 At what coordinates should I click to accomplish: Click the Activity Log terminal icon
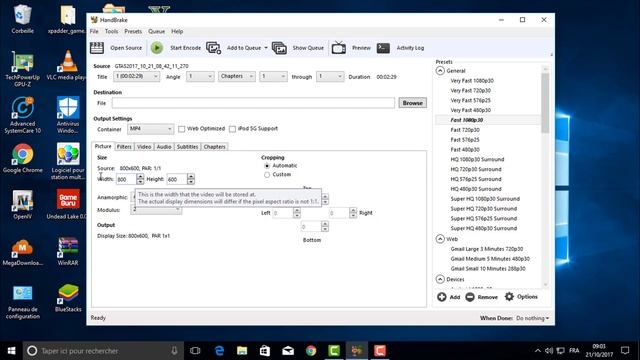click(383, 48)
